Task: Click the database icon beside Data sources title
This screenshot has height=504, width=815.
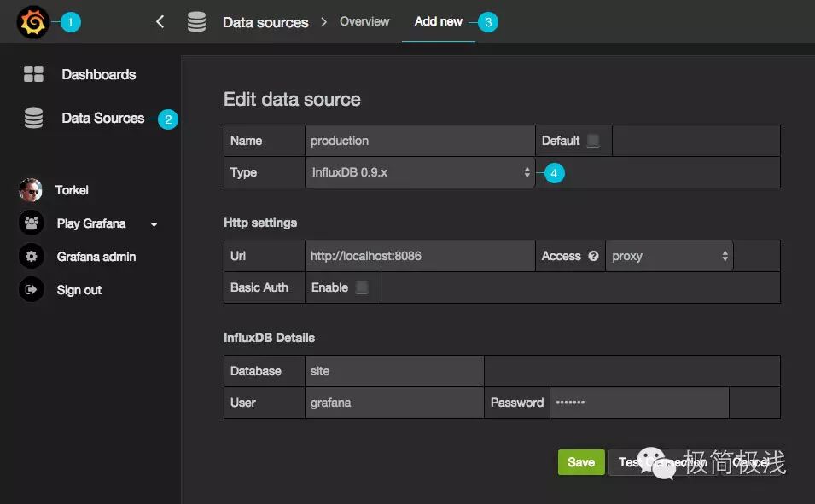Action: [196, 22]
